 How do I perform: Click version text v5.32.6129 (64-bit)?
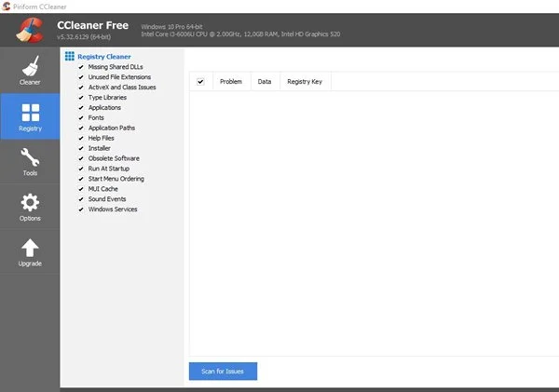click(x=84, y=36)
